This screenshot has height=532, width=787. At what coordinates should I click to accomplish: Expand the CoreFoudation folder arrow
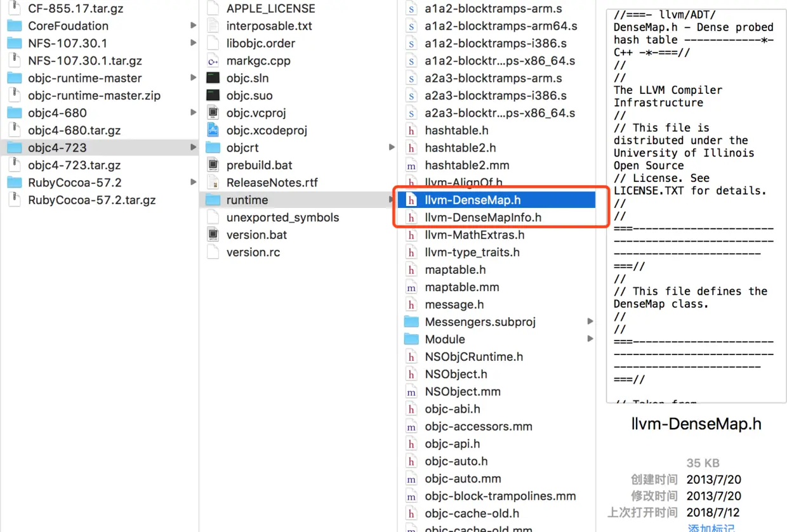point(193,26)
